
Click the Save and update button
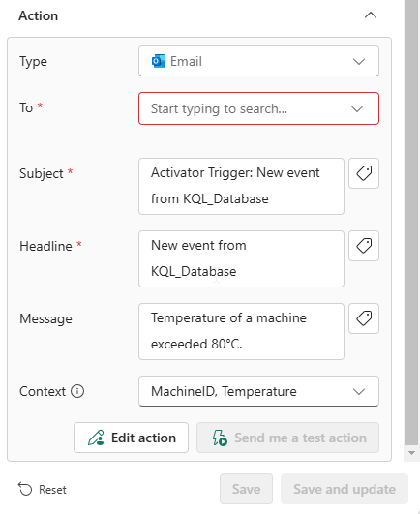click(x=345, y=489)
